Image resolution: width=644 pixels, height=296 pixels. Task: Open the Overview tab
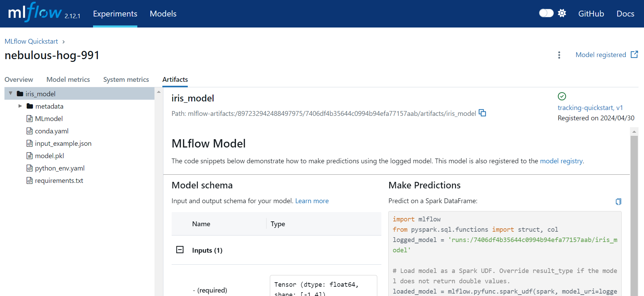pyautogui.click(x=19, y=79)
